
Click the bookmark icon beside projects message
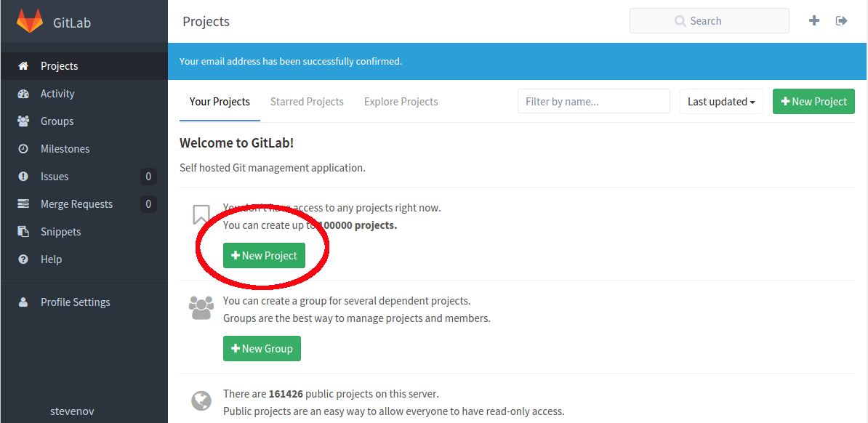click(x=201, y=215)
